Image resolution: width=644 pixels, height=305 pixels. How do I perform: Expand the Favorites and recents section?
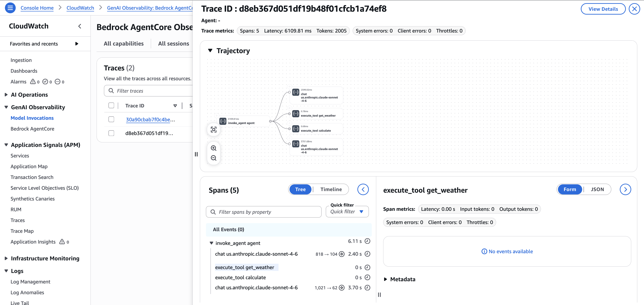pos(77,44)
